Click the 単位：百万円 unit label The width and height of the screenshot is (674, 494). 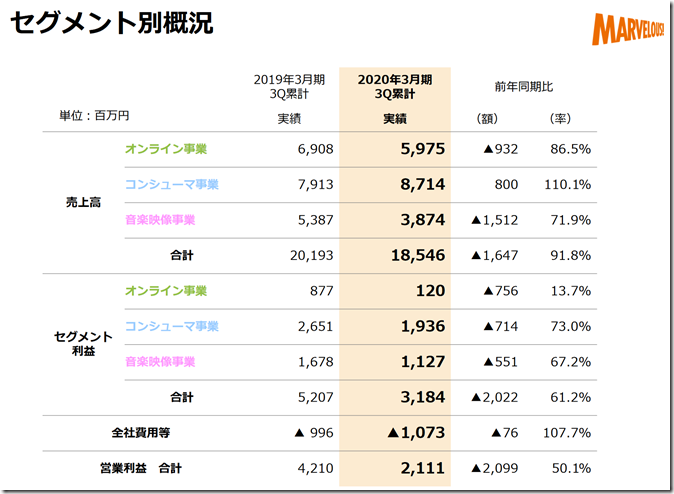(94, 117)
